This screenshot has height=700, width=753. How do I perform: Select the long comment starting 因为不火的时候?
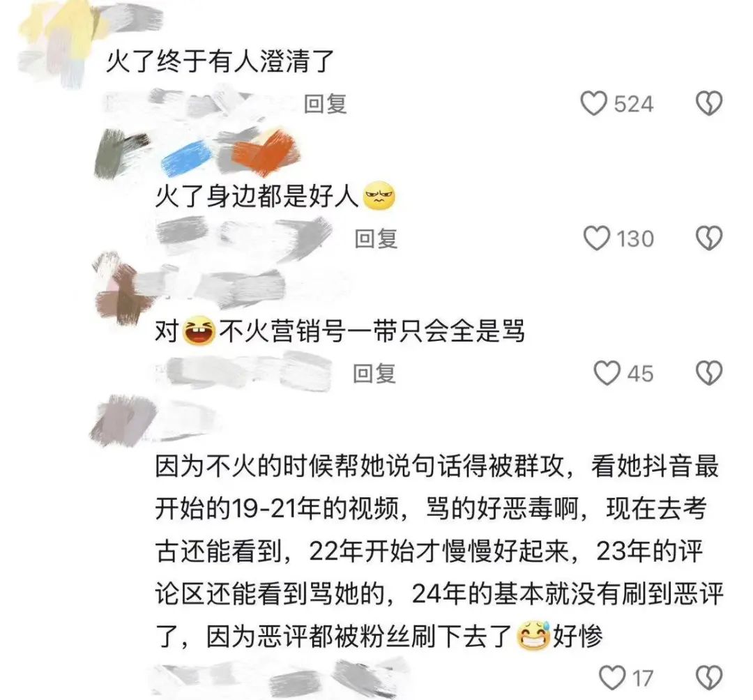[439, 551]
